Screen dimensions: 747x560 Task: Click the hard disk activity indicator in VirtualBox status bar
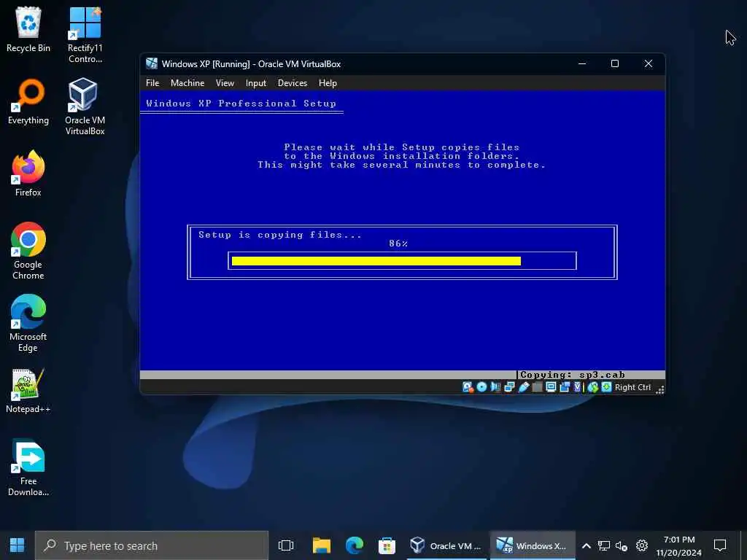tap(468, 387)
